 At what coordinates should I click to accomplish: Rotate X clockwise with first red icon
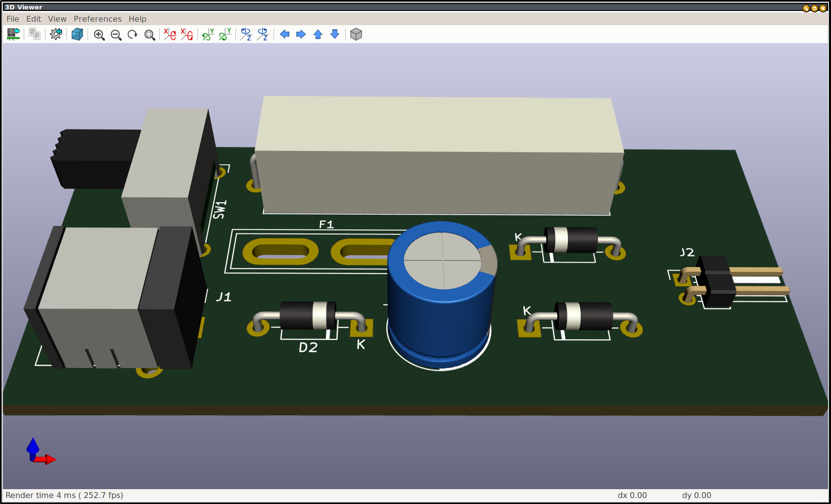click(170, 34)
